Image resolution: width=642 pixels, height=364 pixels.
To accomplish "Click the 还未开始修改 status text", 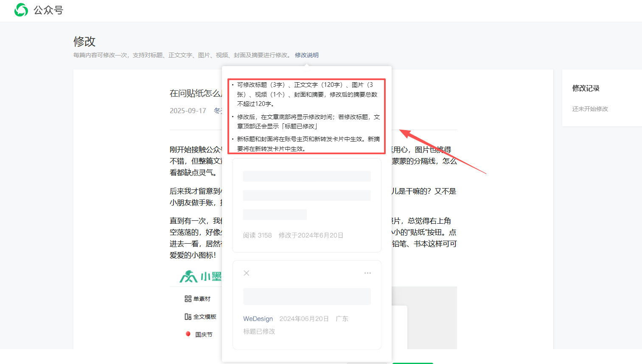I will click(590, 109).
